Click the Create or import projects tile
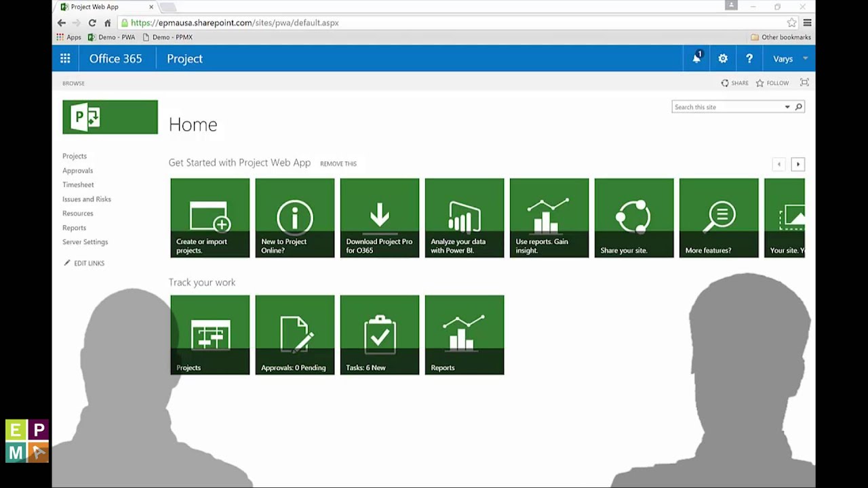The width and height of the screenshot is (868, 488). (x=210, y=218)
